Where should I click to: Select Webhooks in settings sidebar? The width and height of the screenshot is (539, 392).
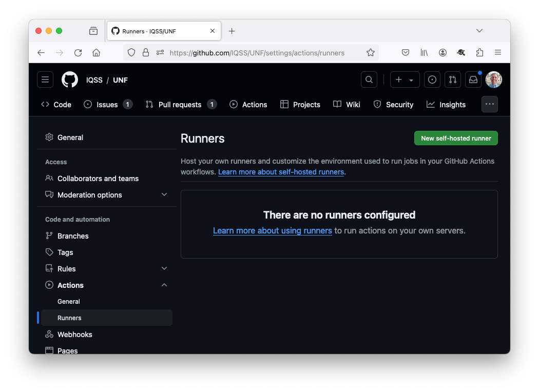75,335
